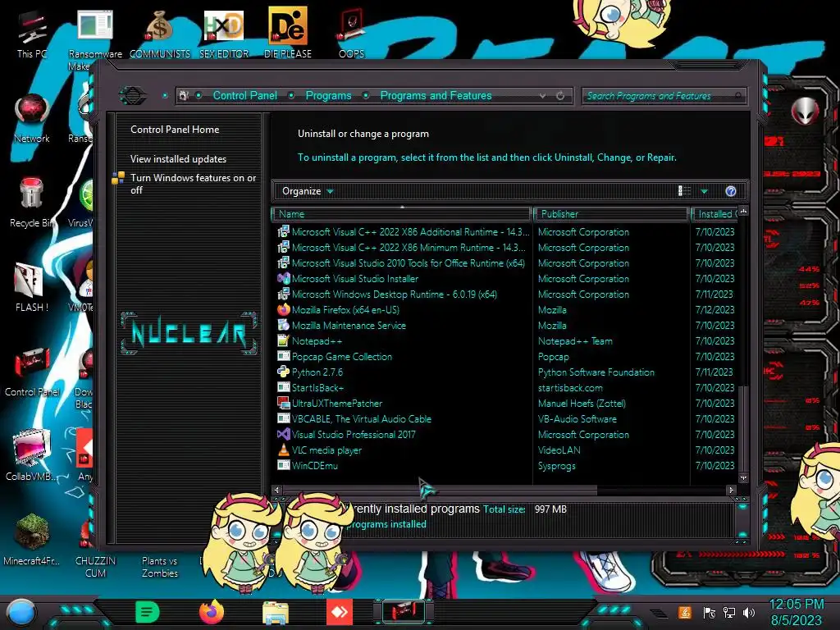
Task: Sort by the Publisher column header
Action: click(610, 214)
